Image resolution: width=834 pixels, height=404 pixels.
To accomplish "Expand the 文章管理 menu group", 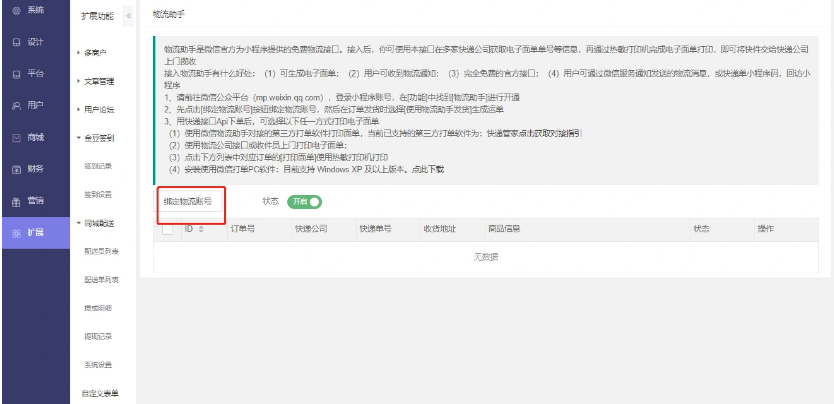I will [x=99, y=81].
